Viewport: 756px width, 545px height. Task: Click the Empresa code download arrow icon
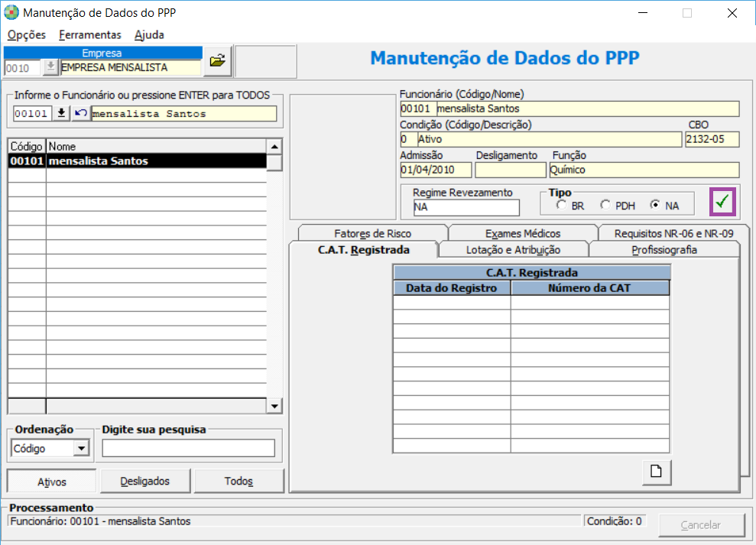tap(50, 67)
